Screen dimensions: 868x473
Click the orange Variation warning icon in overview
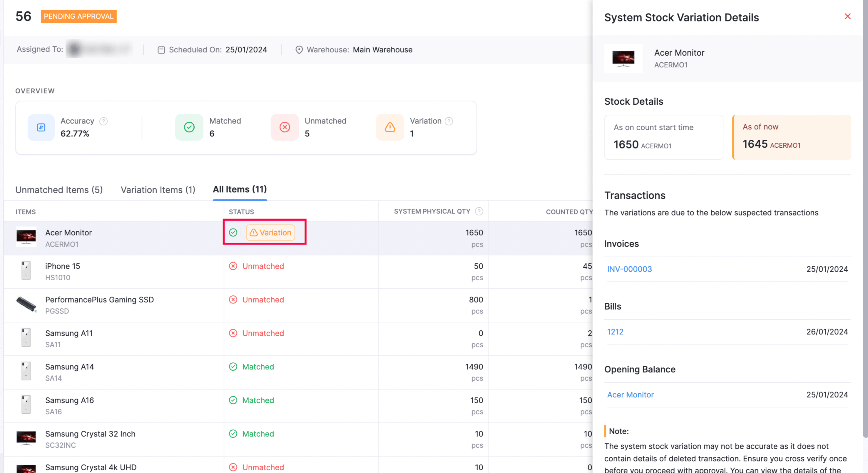coord(390,127)
